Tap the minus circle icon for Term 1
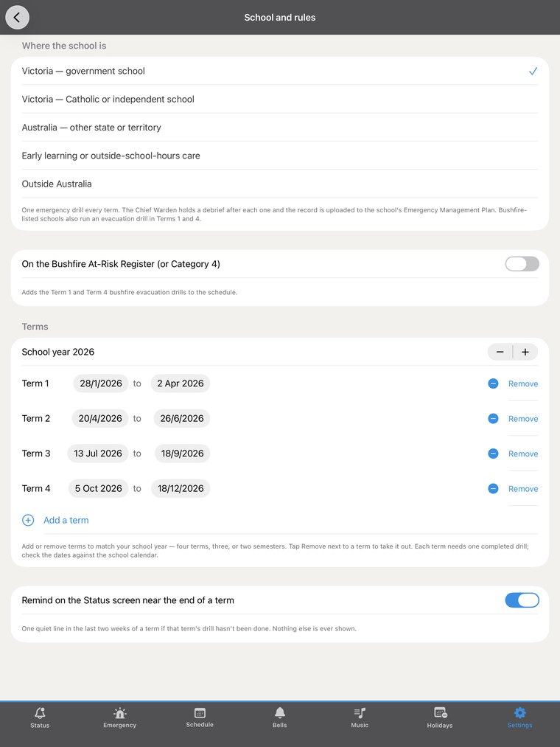Viewport: 560px width, 747px height. [x=494, y=383]
